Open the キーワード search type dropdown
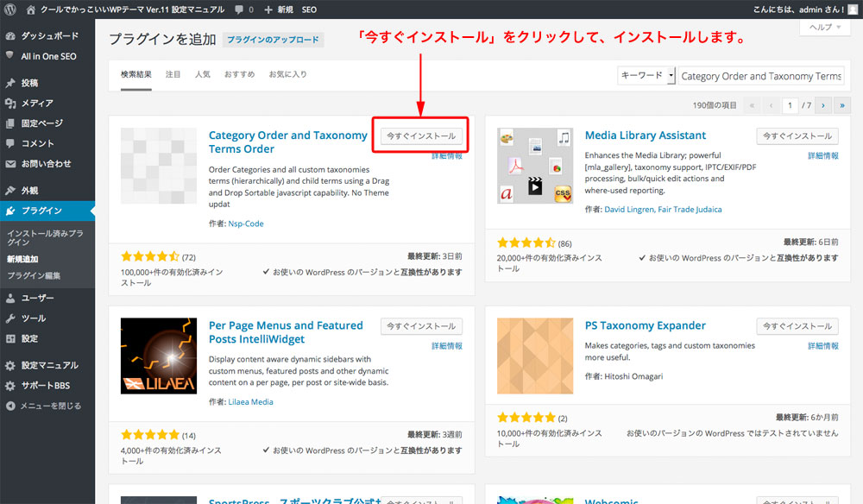Screen dimensions: 863x504 tap(646, 75)
